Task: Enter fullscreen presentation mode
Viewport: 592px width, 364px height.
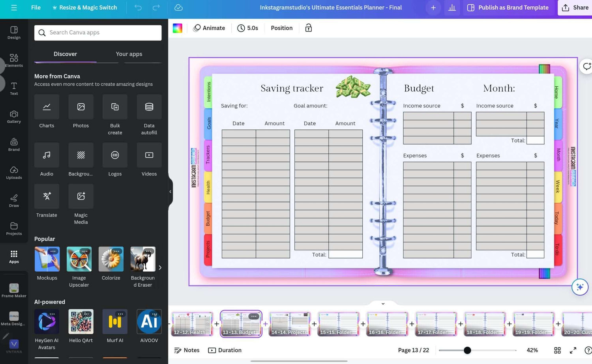Action: point(573,350)
